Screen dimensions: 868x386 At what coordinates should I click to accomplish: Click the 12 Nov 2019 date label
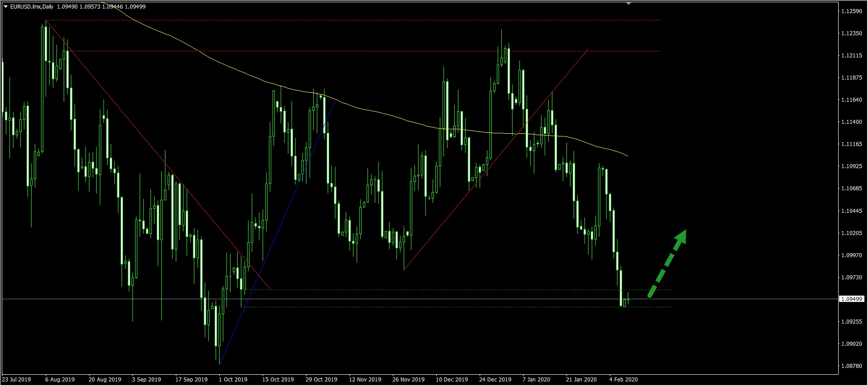pyautogui.click(x=365, y=380)
